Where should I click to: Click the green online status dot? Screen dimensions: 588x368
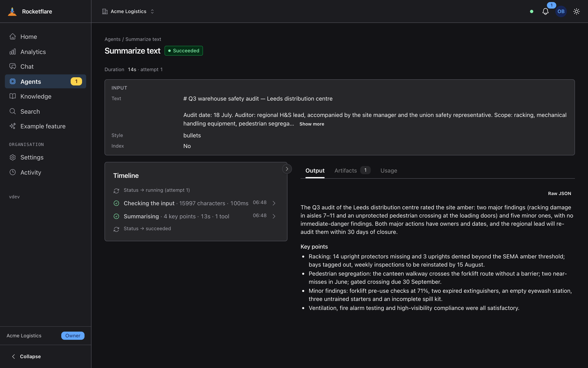point(532,11)
